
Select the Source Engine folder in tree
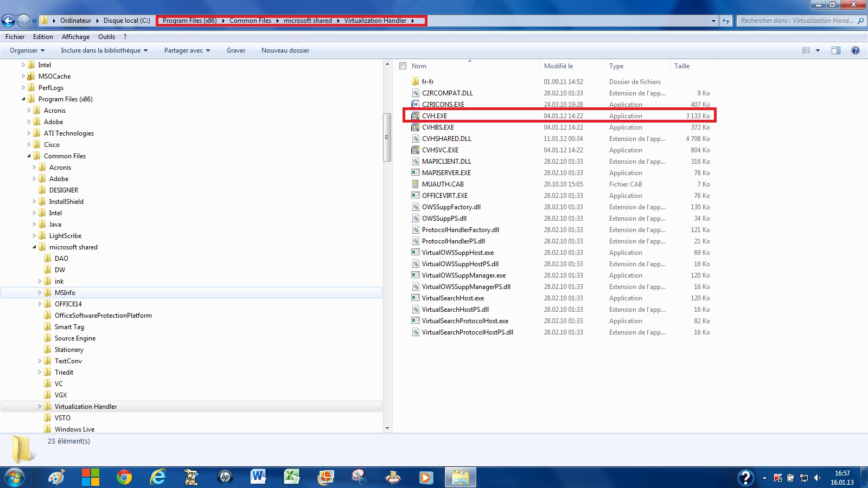coord(75,338)
